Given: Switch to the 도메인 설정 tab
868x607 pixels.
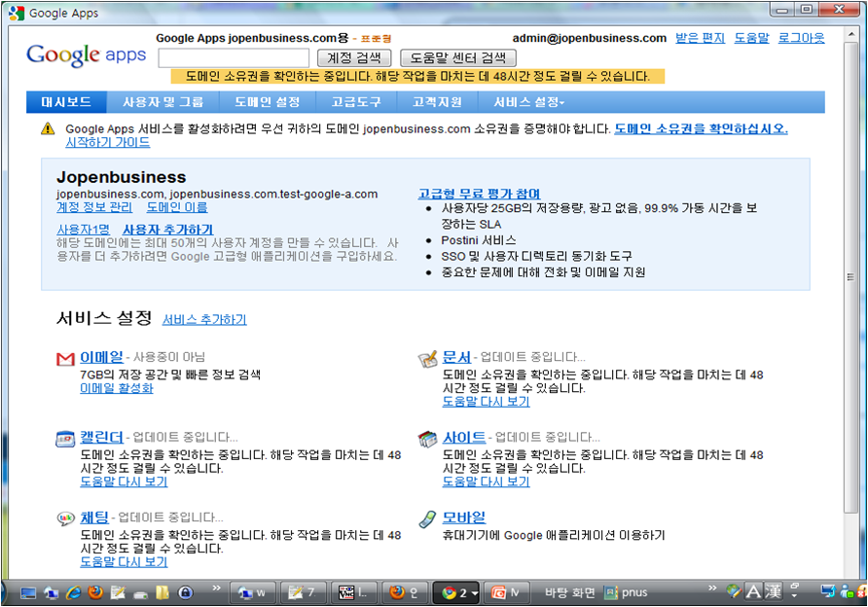Looking at the screenshot, I should [268, 102].
